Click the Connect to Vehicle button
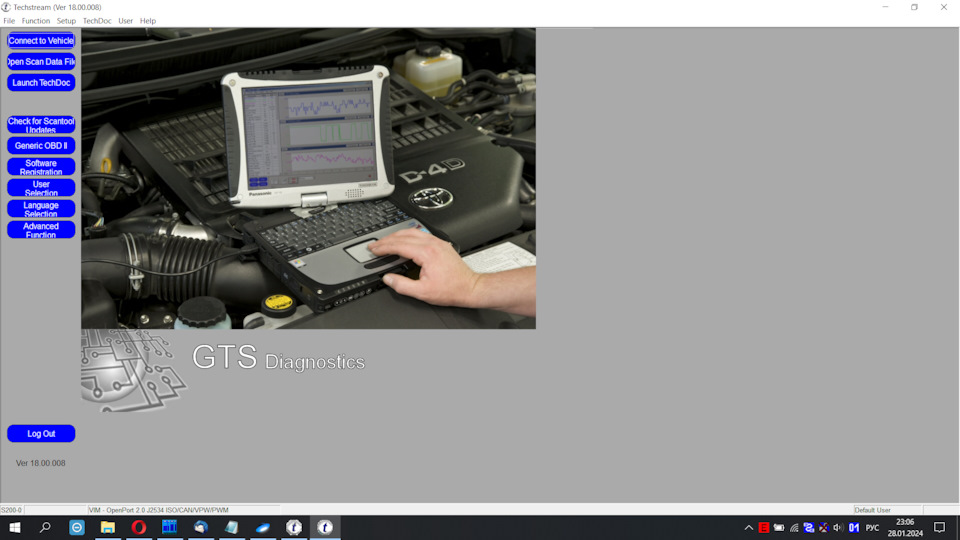 41,40
